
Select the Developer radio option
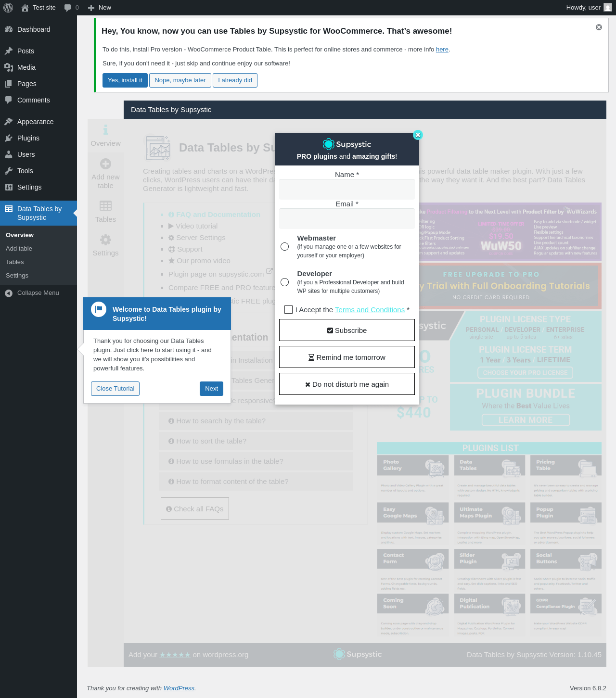[x=285, y=282]
